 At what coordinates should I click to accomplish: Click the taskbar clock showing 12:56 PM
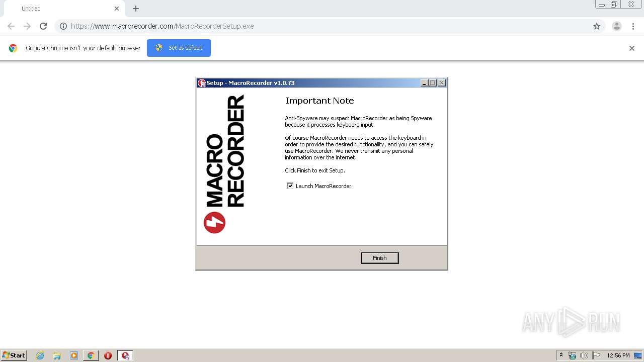(x=618, y=355)
